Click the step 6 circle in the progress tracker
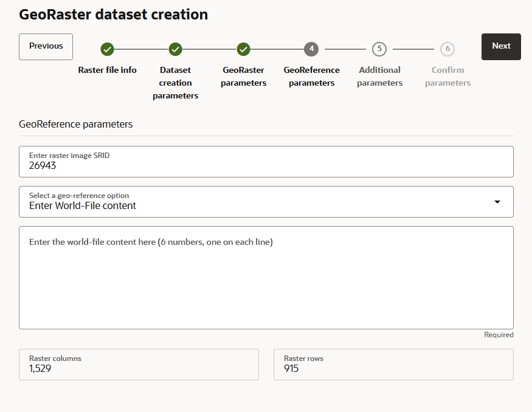This screenshot has height=412, width=532. coord(447,49)
